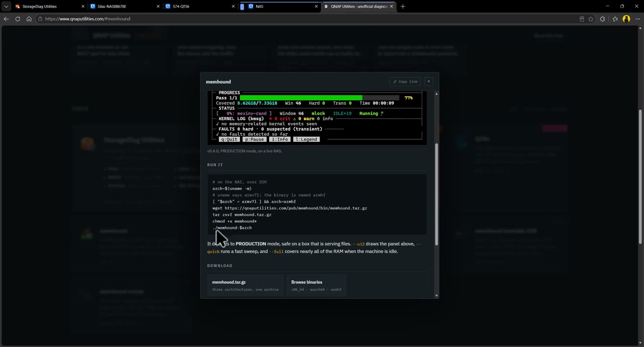Click the '# on the NAS, over SSH' comment
Viewport: 644px width, 347px height.
click(239, 182)
